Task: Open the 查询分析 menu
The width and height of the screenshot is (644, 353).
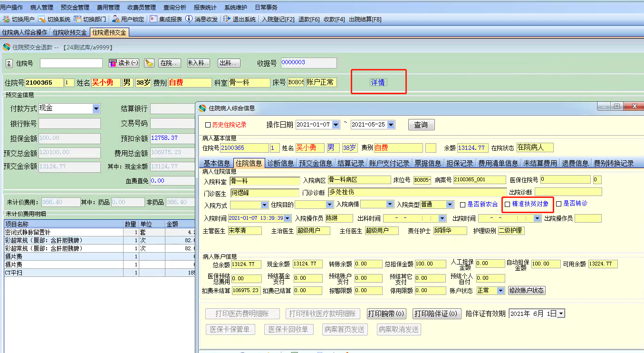Action: pos(175,8)
